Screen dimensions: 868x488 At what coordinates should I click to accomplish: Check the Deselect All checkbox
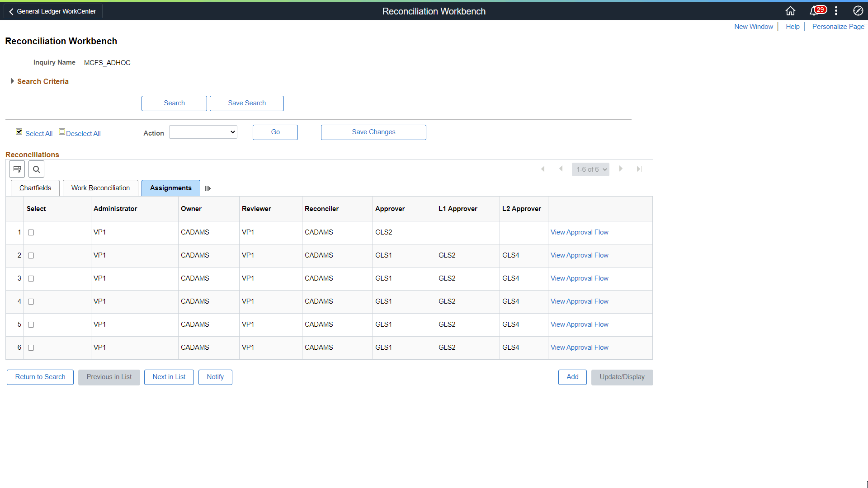click(x=61, y=131)
